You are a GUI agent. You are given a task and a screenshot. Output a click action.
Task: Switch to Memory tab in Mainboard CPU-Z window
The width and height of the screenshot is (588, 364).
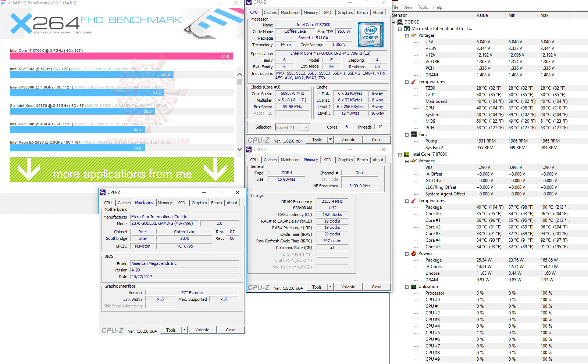pyautogui.click(x=165, y=203)
